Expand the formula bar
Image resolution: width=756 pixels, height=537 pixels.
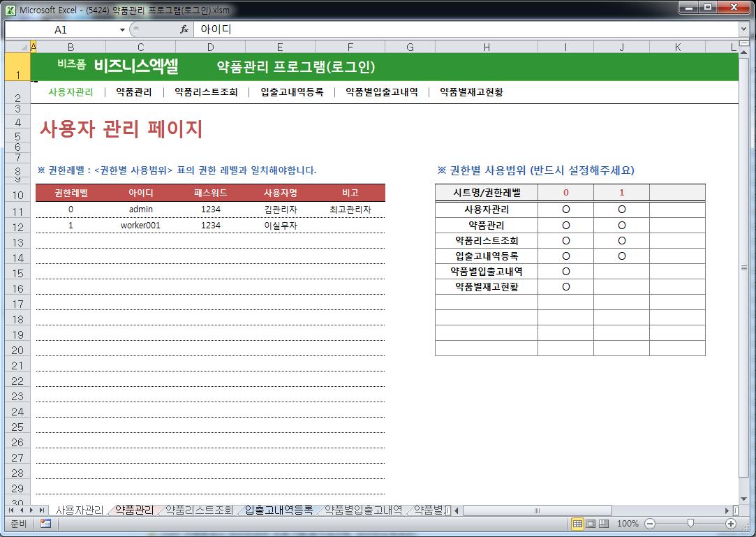tap(743, 29)
